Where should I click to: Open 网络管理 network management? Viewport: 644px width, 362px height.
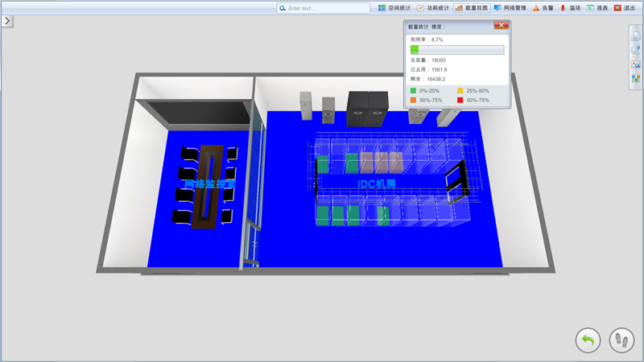510,8
